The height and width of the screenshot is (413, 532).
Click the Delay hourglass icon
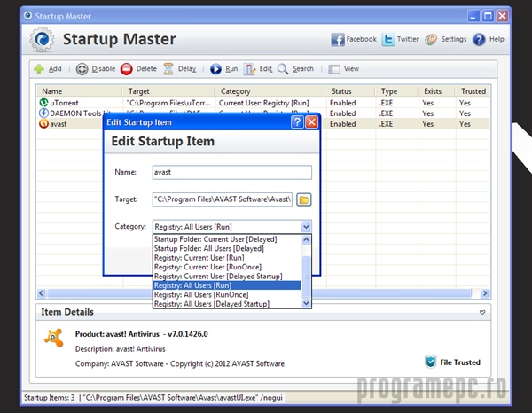pyautogui.click(x=168, y=69)
